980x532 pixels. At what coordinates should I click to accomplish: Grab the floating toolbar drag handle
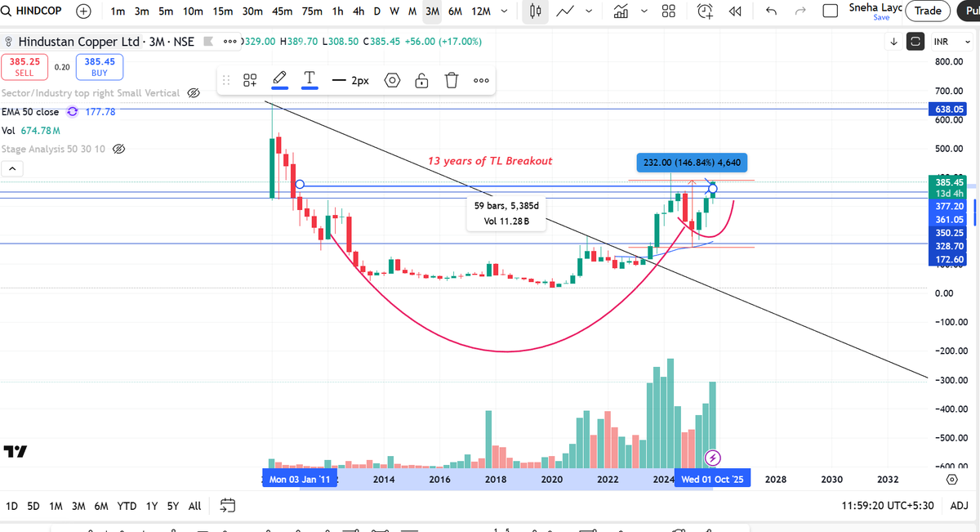pos(226,81)
